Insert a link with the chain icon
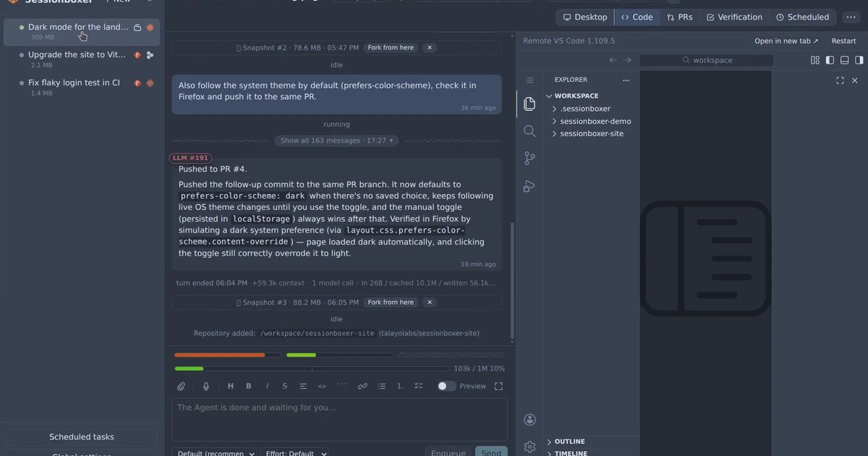This screenshot has width=868, height=456. 362,387
